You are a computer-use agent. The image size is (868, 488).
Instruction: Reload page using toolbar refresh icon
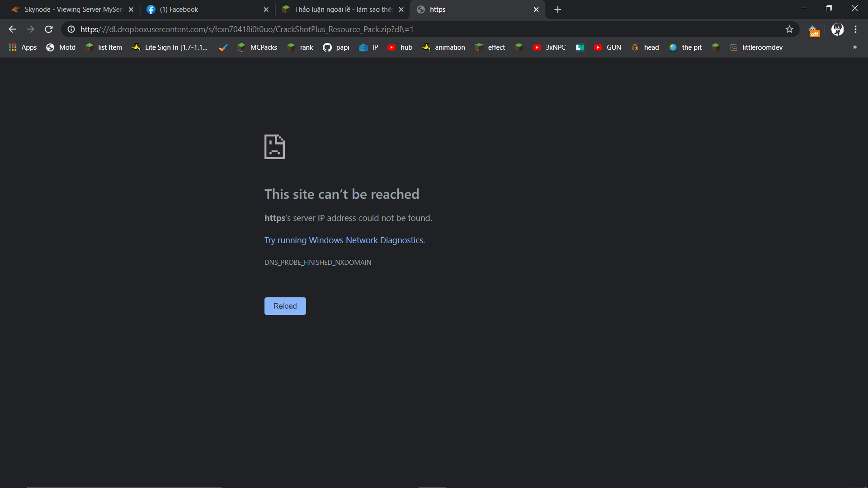[49, 29]
